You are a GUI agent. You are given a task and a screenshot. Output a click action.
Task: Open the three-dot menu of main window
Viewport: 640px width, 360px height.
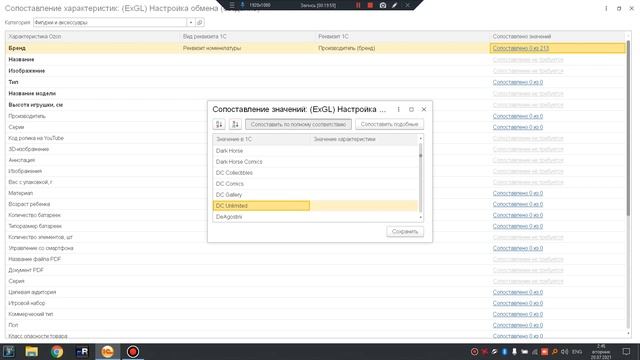[606, 8]
